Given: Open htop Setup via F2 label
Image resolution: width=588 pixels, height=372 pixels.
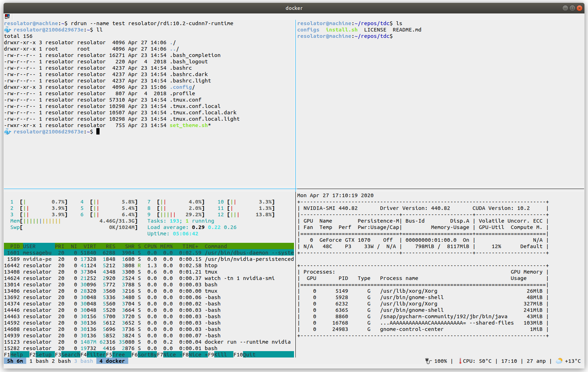Looking at the screenshot, I should [42, 355].
